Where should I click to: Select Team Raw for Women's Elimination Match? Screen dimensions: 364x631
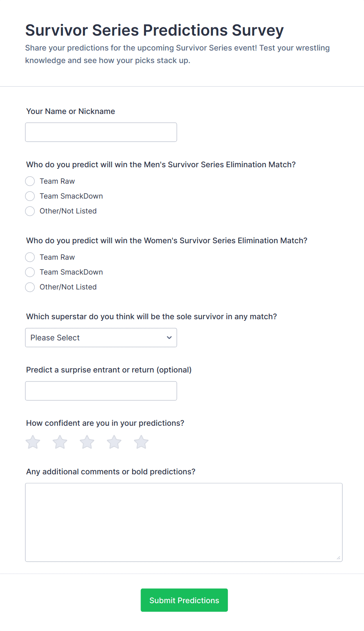[30, 257]
